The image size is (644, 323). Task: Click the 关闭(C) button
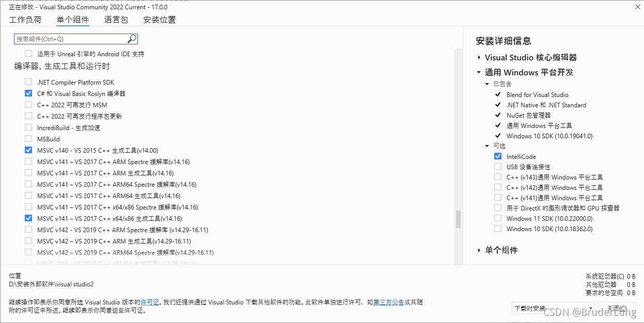coord(617,308)
